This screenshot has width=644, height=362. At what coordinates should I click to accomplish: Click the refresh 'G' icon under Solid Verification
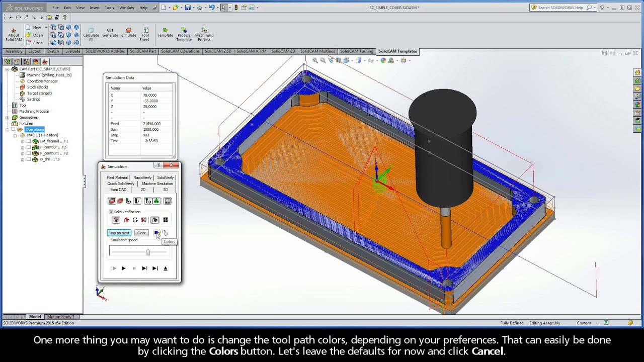[x=135, y=220]
